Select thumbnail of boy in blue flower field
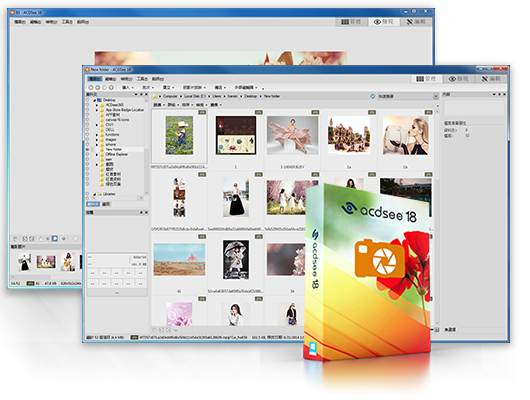This screenshot has width=530, height=400. point(179,136)
